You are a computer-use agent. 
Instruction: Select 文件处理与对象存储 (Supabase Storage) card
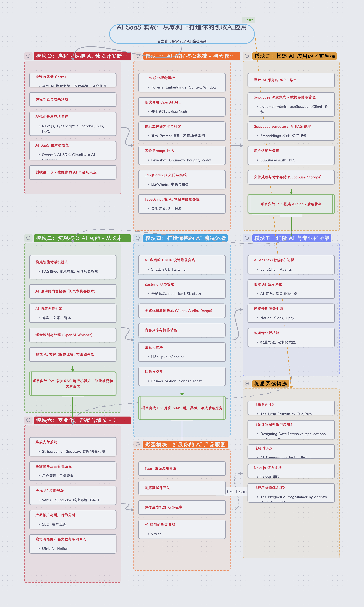(291, 177)
